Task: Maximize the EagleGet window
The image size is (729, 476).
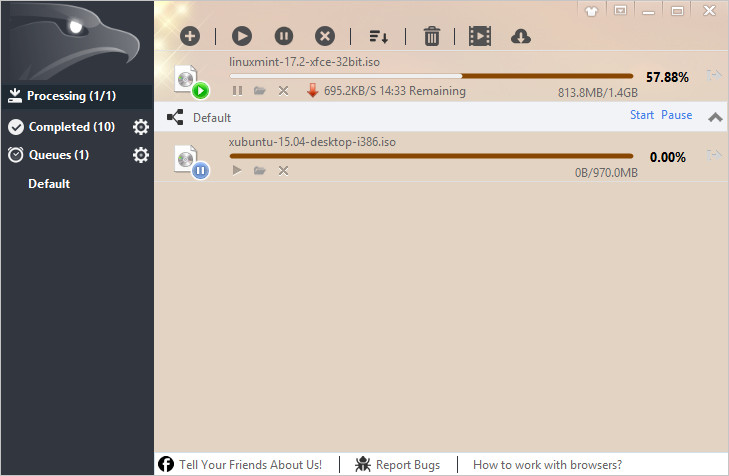Action: click(677, 11)
